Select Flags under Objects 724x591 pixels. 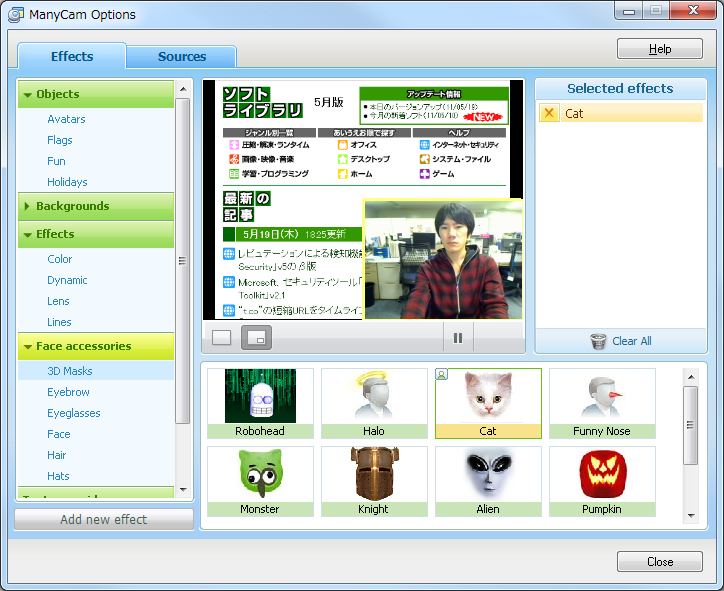(x=60, y=140)
